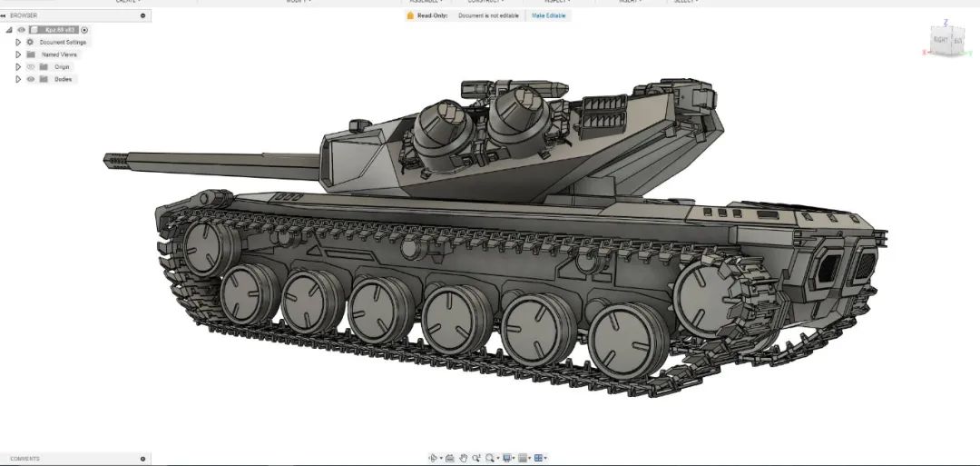Select the Orbit tool in navigation bar
The height and width of the screenshot is (466, 980).
click(433, 459)
